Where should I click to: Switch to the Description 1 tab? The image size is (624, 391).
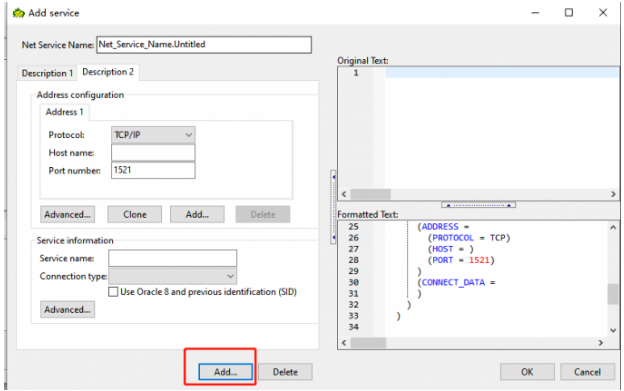tap(47, 73)
